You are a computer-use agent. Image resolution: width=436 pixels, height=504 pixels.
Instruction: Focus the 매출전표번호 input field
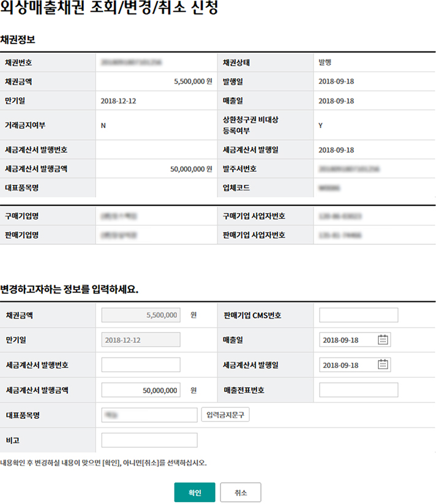click(358, 390)
